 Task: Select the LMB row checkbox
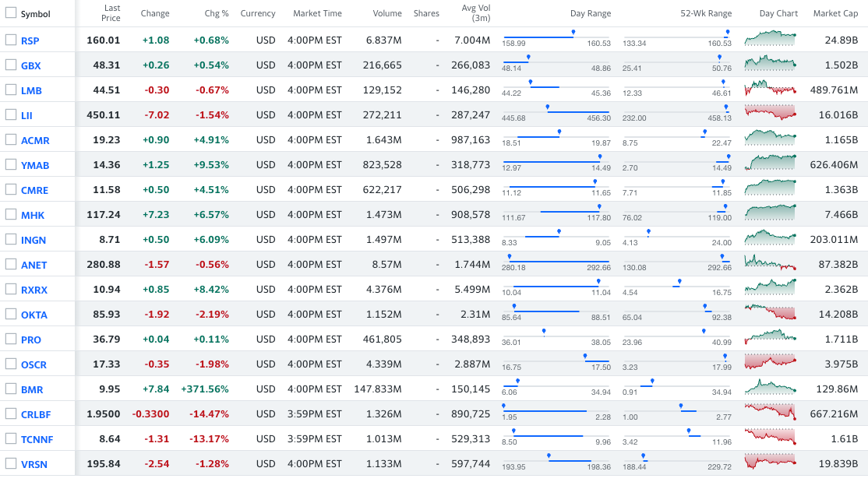(x=10, y=90)
